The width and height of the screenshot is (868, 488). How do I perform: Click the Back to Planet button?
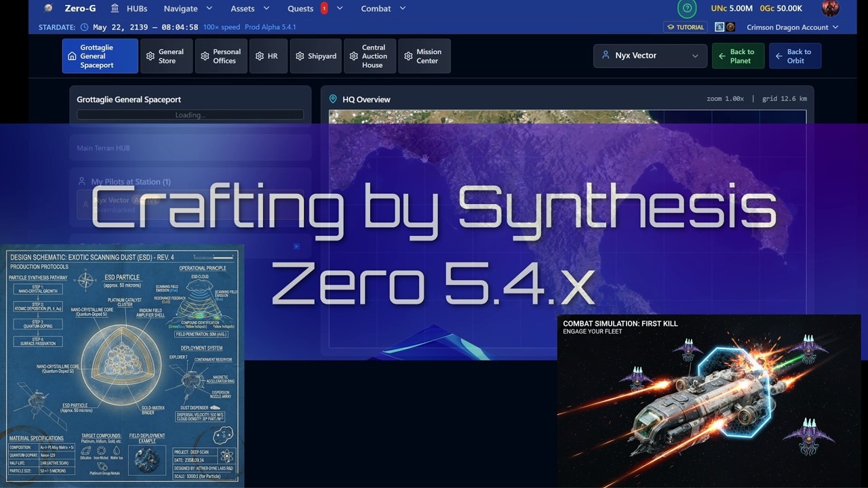(738, 56)
